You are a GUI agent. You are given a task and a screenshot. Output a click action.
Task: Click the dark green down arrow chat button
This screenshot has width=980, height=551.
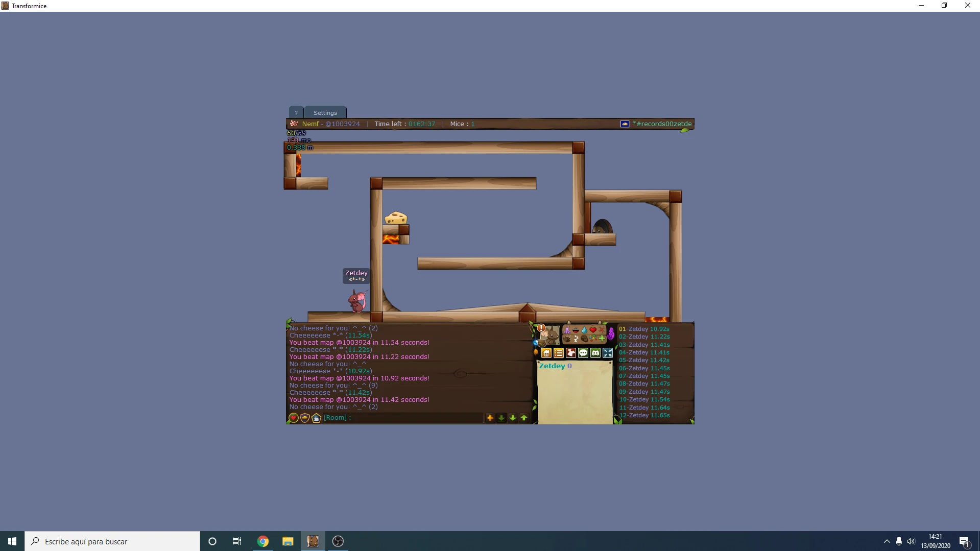point(501,418)
